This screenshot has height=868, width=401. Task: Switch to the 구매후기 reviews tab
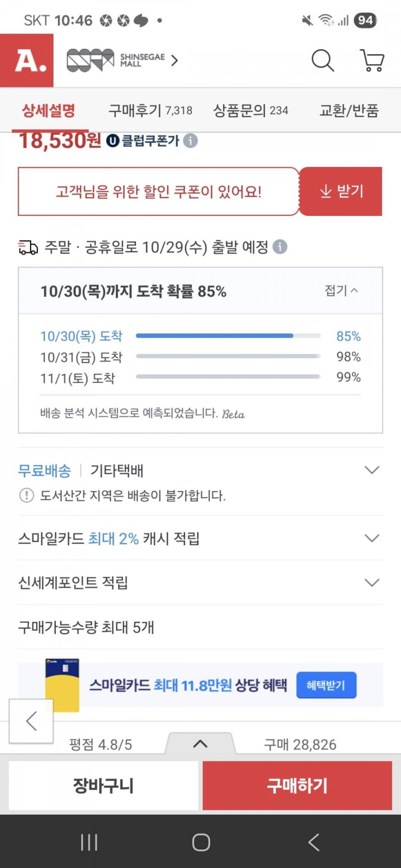point(150,111)
